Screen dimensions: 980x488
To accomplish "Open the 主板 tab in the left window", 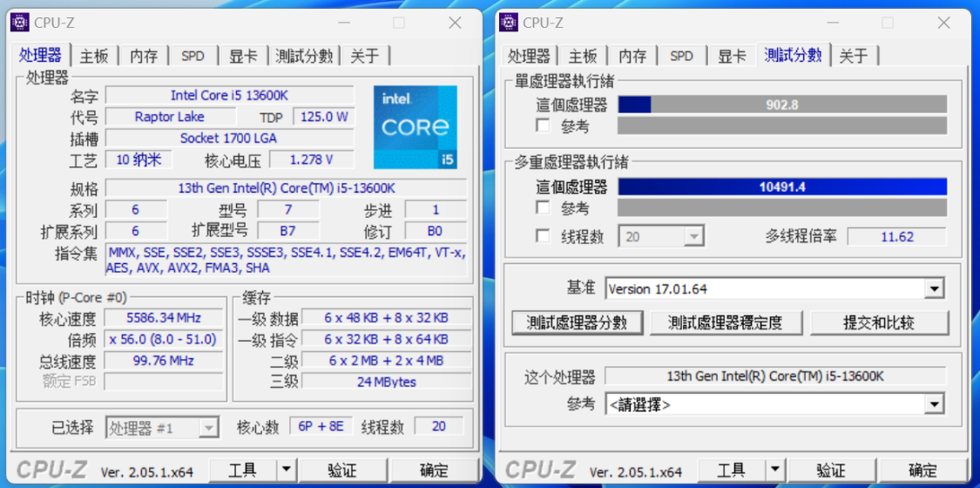I will pos(94,57).
